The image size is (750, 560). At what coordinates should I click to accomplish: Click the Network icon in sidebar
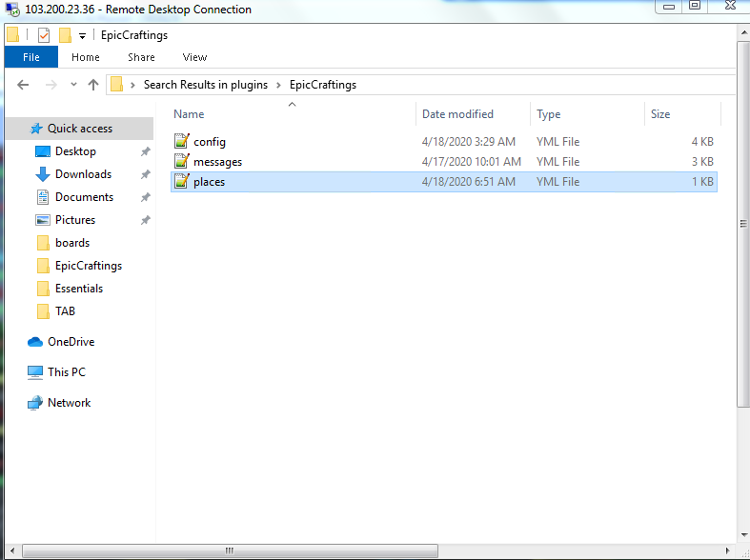coord(35,403)
